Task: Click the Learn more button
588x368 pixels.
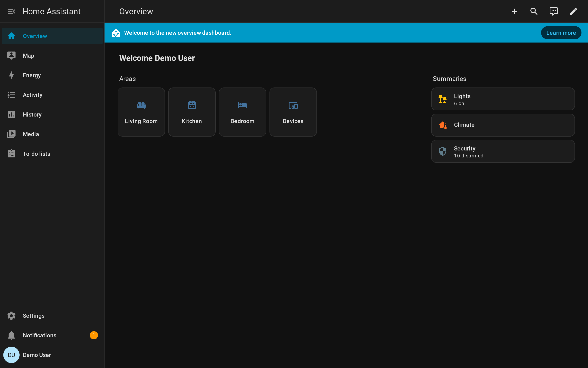Action: pyautogui.click(x=561, y=33)
